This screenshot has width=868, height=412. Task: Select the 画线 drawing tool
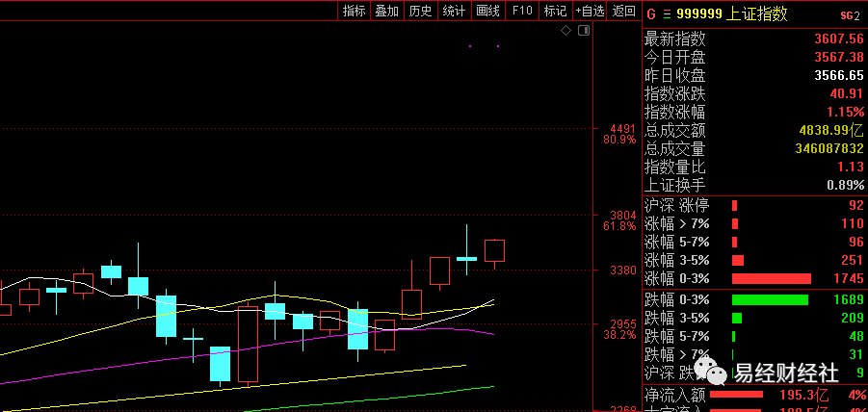(487, 11)
